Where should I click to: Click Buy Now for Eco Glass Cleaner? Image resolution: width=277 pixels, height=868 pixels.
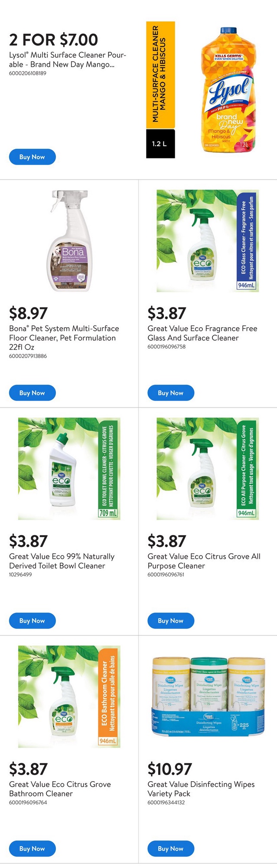[x=171, y=393]
